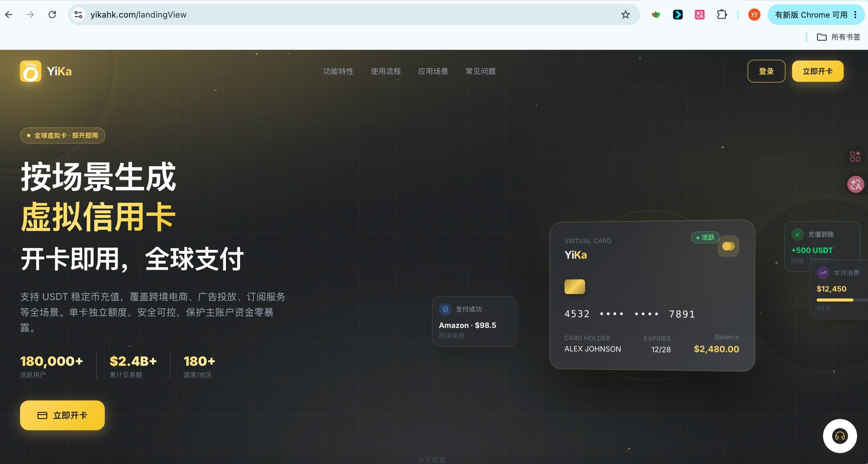Click the purple trend icon beside 本月消费
The image size is (868, 464).
tap(823, 273)
